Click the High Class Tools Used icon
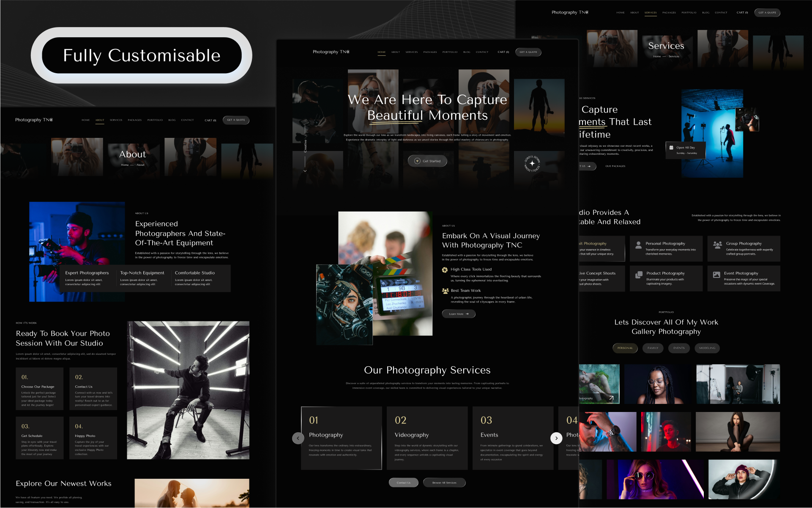812x508 pixels. click(x=445, y=270)
